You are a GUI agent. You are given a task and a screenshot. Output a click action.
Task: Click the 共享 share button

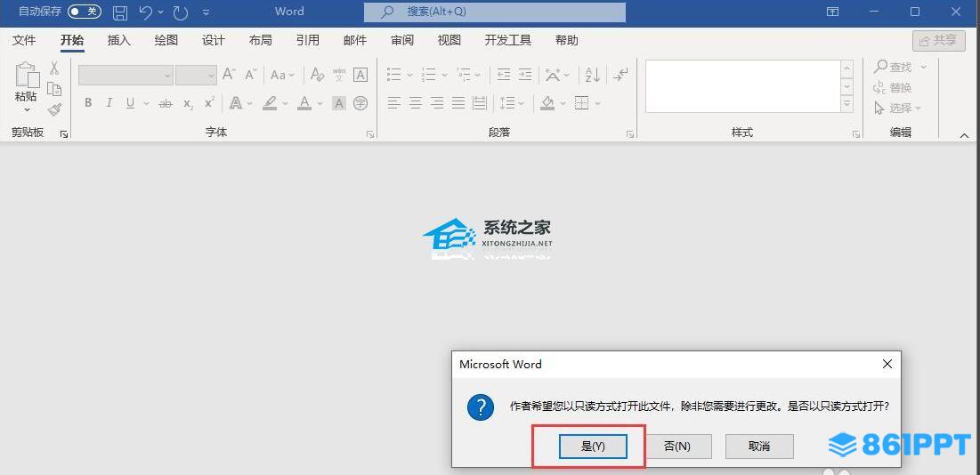(x=938, y=41)
